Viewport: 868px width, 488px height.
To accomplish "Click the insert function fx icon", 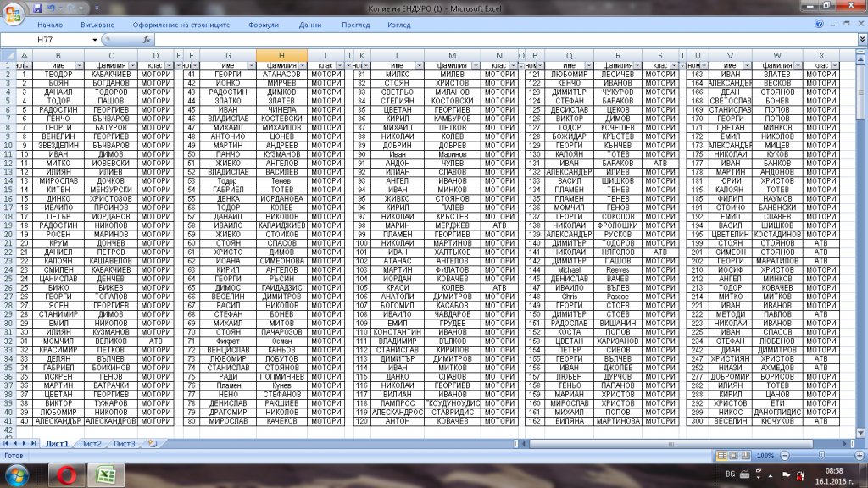I will 147,40.
